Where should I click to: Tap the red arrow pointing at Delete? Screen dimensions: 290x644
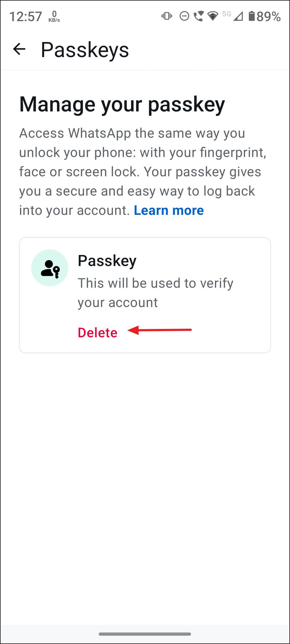point(160,331)
